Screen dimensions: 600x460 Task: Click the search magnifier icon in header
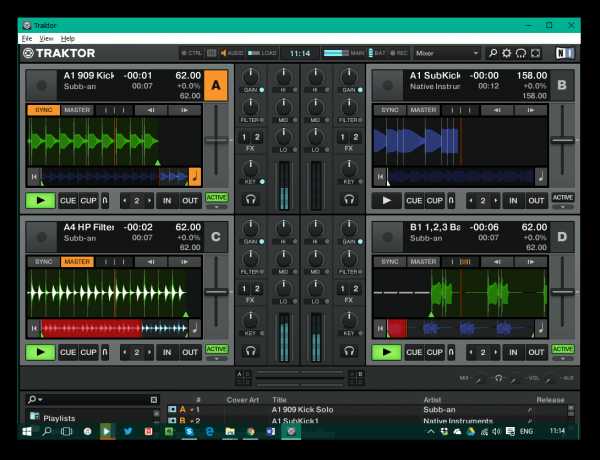492,53
